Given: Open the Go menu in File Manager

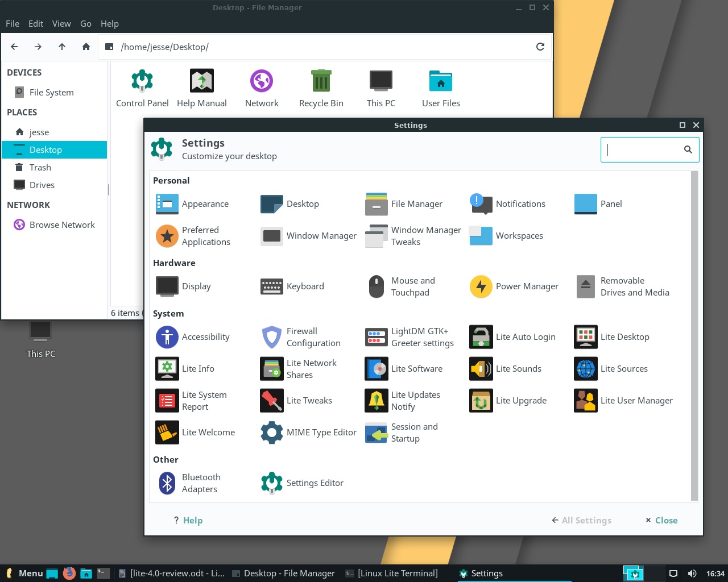Looking at the screenshot, I should pyautogui.click(x=86, y=24).
